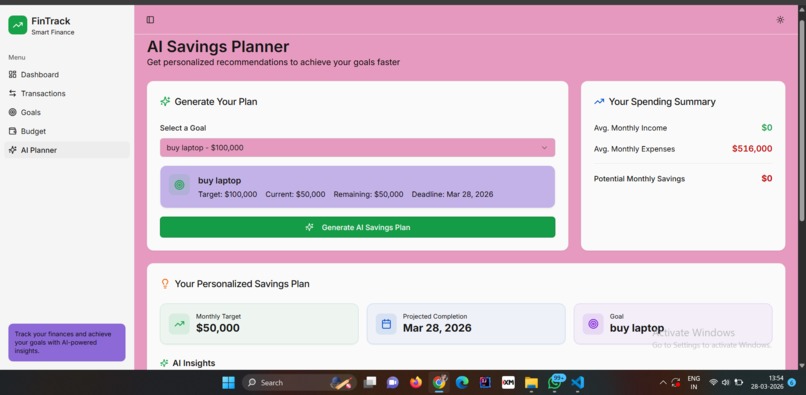Click the Avg. Monthly Expenses value $516,000
The height and width of the screenshot is (395, 806).
752,149
